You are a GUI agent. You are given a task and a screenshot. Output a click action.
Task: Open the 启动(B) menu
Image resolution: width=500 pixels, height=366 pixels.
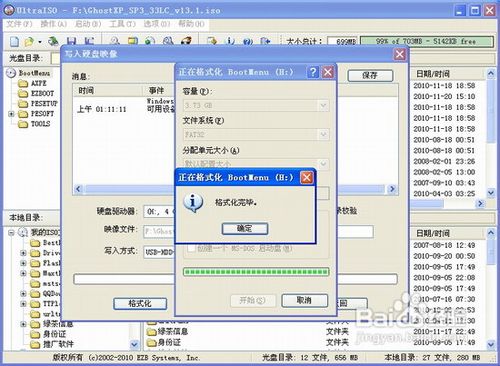coord(88,24)
